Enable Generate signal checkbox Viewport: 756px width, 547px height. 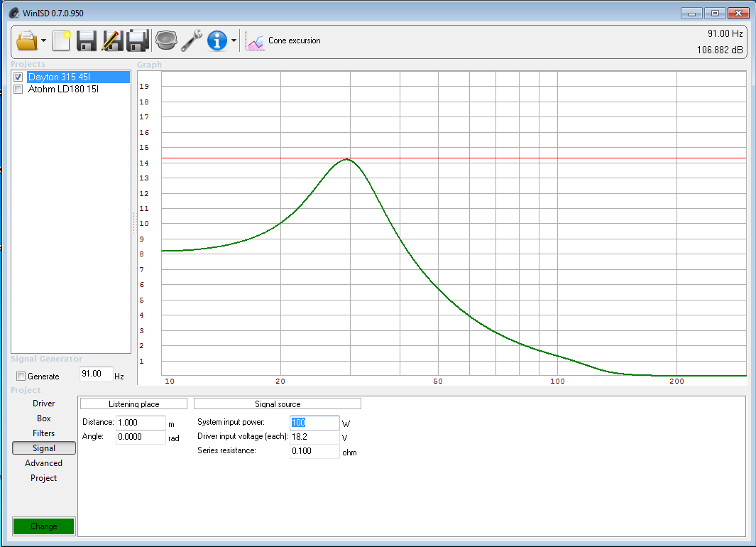click(21, 377)
